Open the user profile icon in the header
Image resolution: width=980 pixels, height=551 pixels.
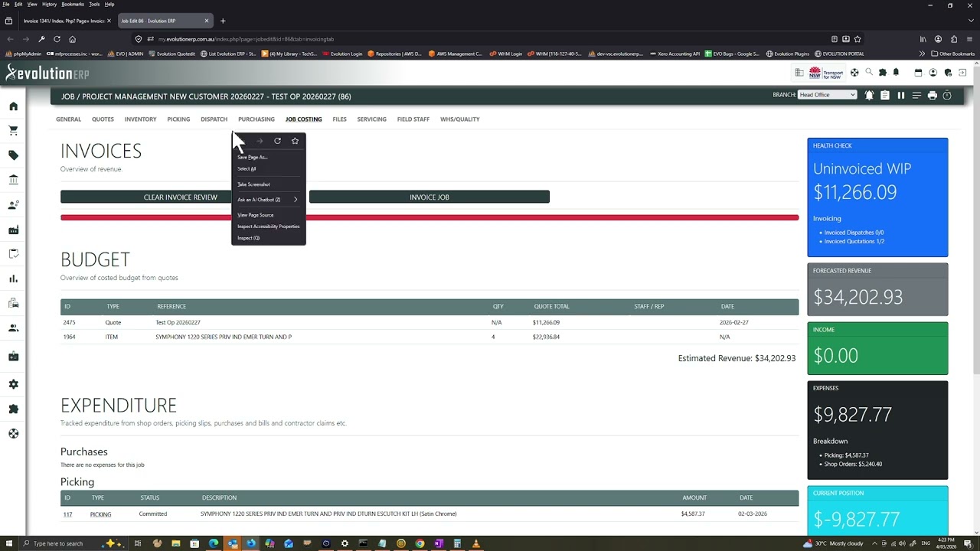click(x=933, y=73)
